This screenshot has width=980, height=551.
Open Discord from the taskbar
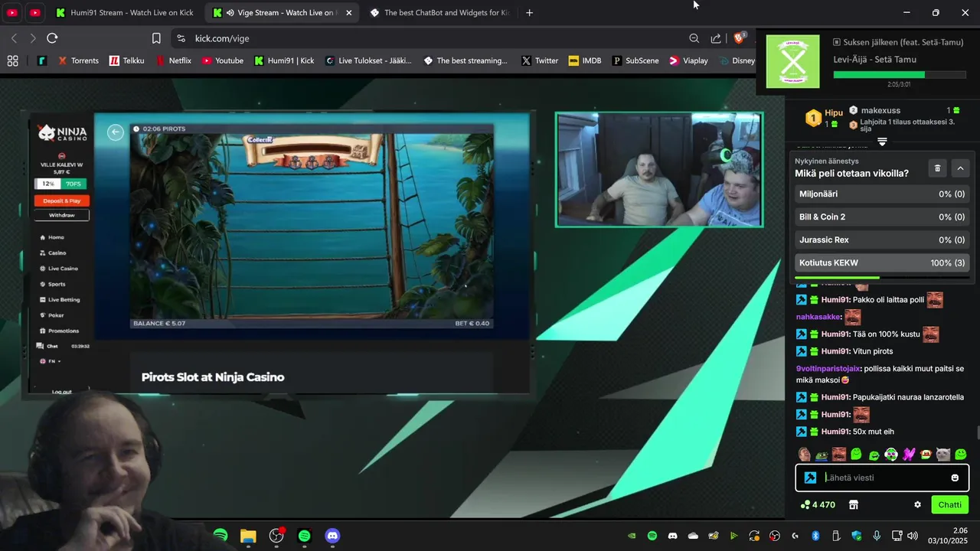(332, 536)
